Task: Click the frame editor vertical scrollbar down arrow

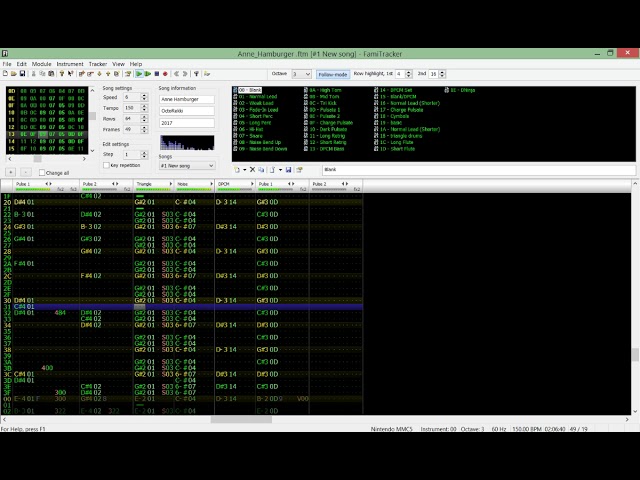Action: [92, 151]
